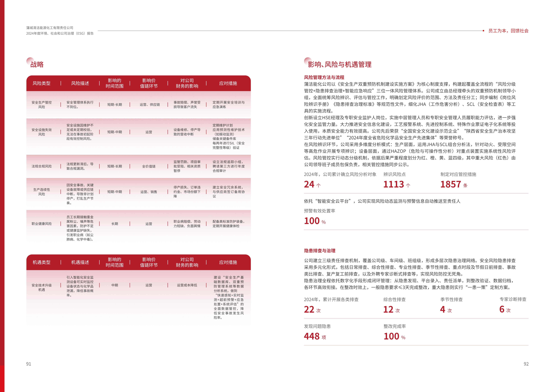Click the 风险类型 column header
555x392 pixels.
(x=42, y=83)
